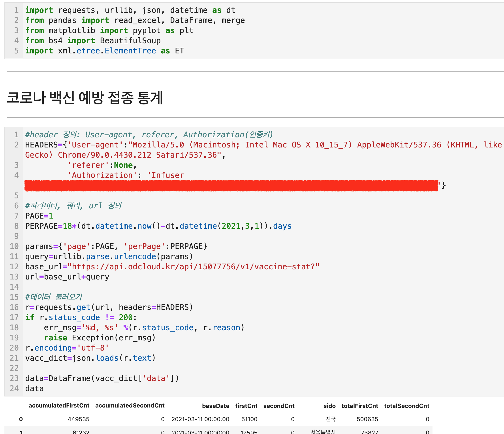The image size is (504, 434).
Task: Click the vacc_dict json.loads line
Action: tap(90, 358)
